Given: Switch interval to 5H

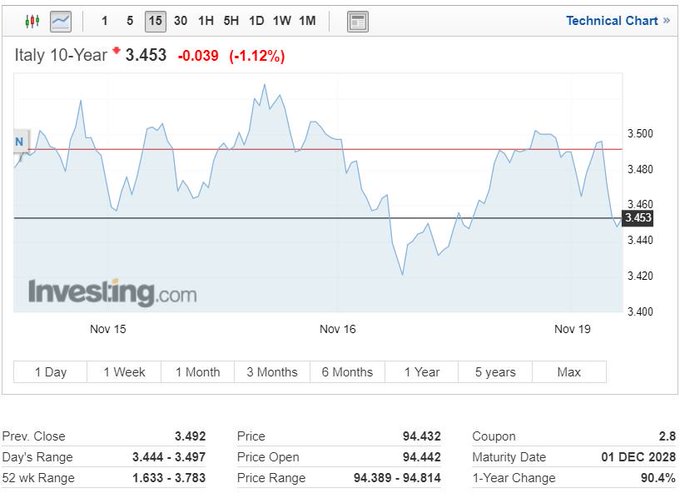Looking at the screenshot, I should 231,21.
